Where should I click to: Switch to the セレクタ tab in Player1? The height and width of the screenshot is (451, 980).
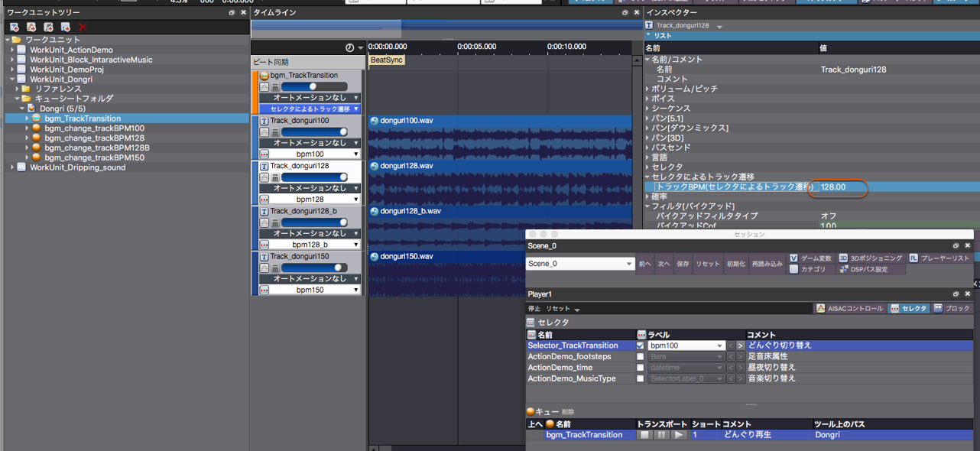pyautogui.click(x=909, y=308)
